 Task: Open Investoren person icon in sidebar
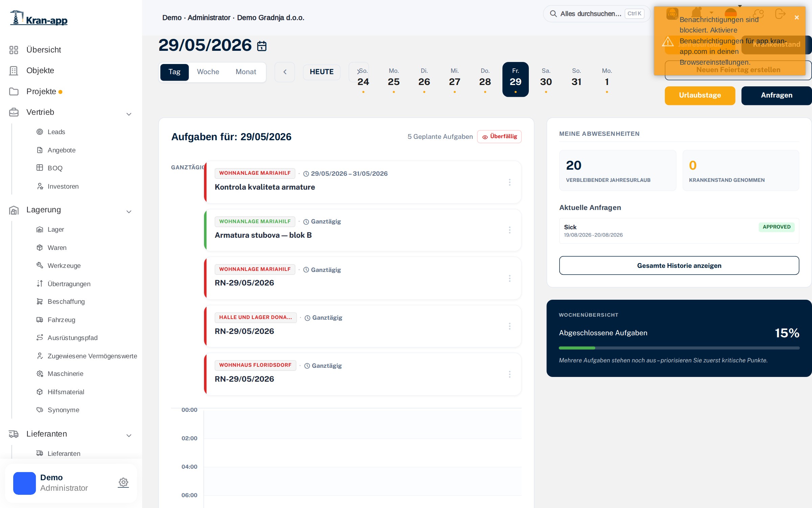pos(40,186)
